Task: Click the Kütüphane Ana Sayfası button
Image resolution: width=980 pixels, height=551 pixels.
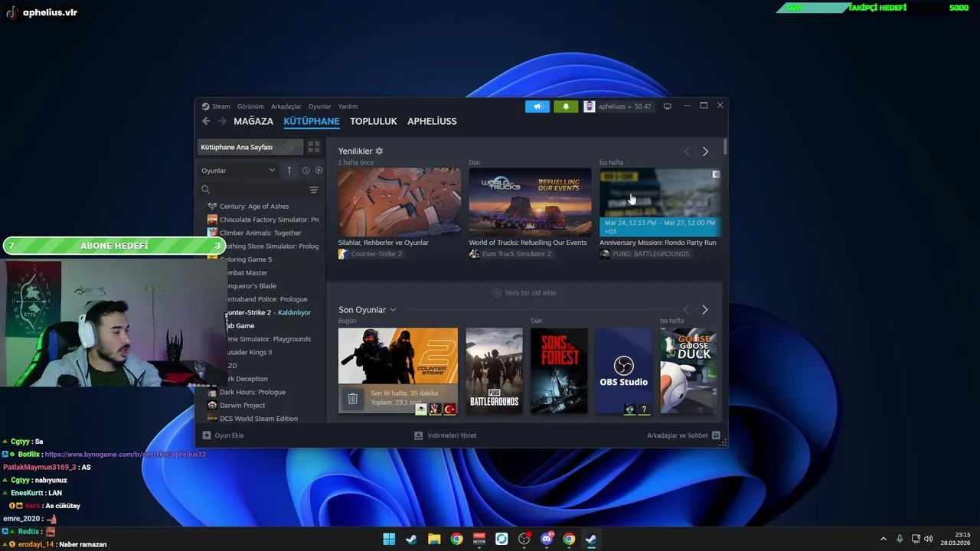Action: tap(250, 147)
